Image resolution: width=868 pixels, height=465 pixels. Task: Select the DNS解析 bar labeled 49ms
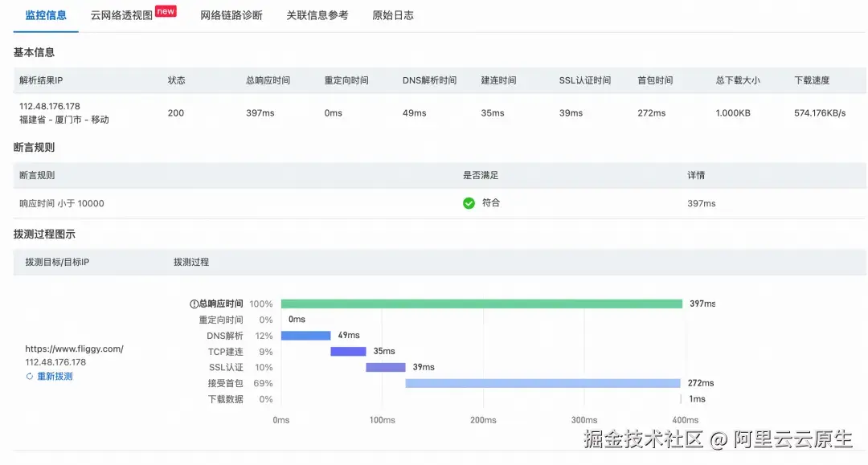pos(305,335)
